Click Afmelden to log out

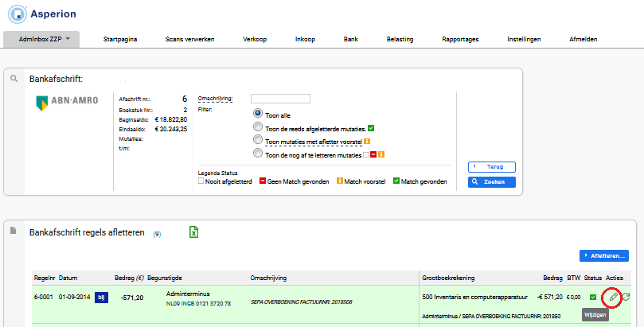pos(583,40)
